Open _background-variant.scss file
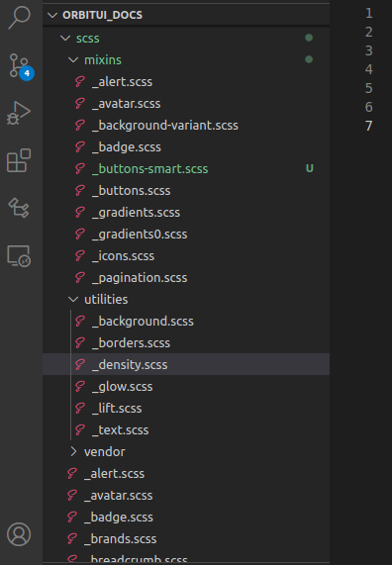The width and height of the screenshot is (392, 565). 186,126
